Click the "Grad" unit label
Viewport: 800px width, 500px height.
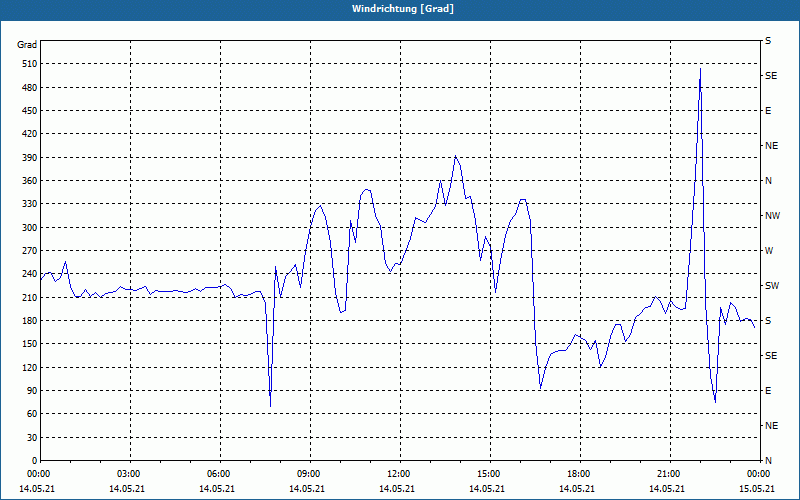click(27, 45)
